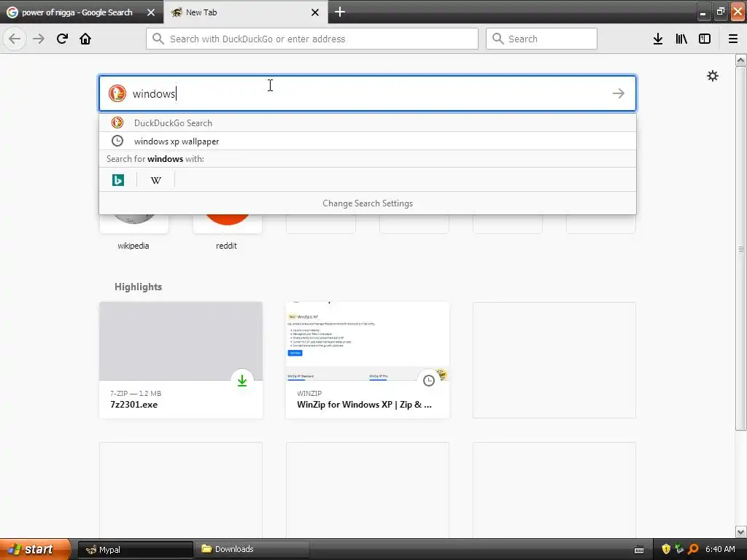Open WinZip for Windows XP highlight

tap(368, 360)
